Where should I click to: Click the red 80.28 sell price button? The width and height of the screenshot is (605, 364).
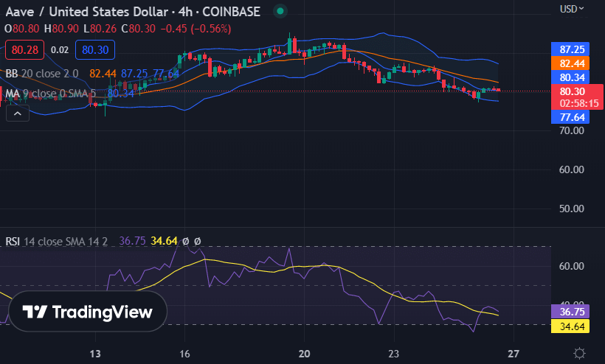(24, 50)
